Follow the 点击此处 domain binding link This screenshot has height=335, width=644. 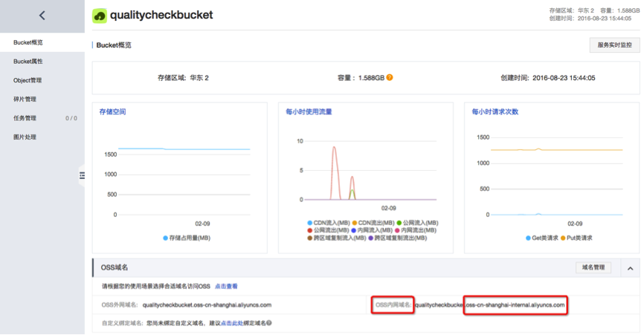tap(232, 323)
